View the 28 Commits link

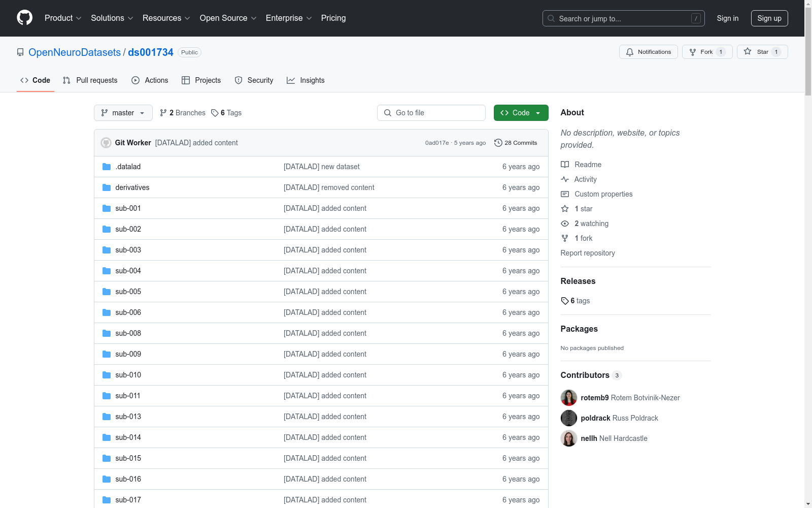tap(516, 143)
